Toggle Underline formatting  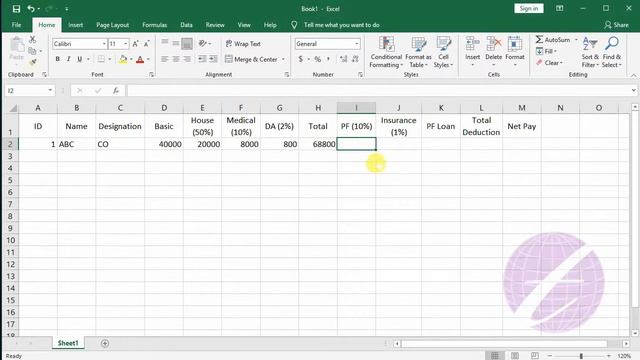click(80, 59)
